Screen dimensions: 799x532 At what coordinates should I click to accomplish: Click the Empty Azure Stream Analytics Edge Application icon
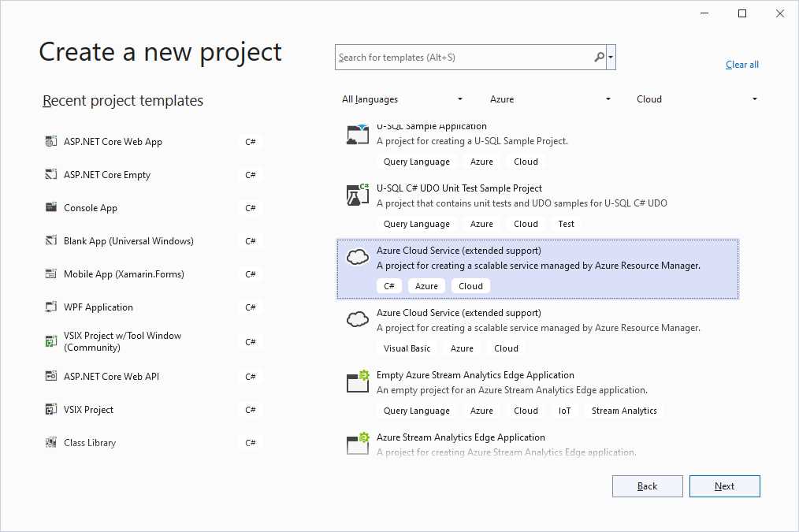click(356, 381)
